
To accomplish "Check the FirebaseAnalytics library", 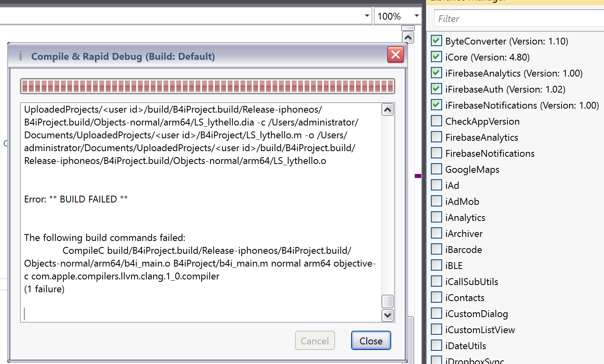I will coord(436,137).
